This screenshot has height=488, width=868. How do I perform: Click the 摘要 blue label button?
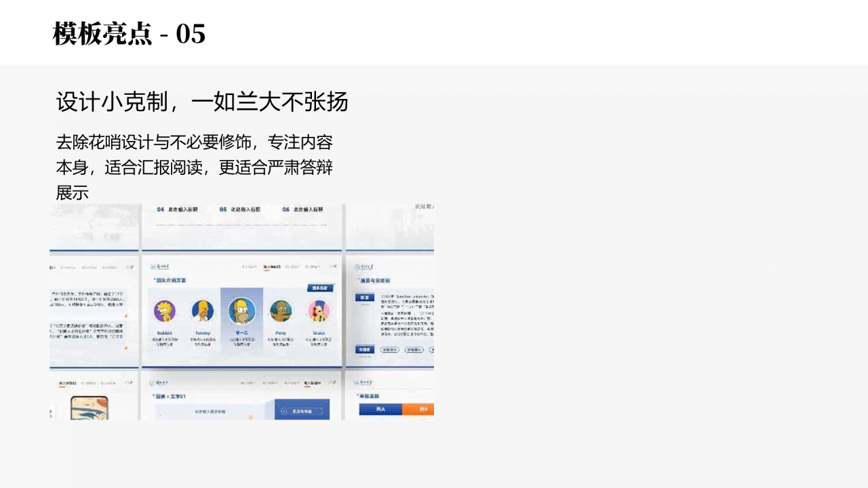pyautogui.click(x=365, y=298)
